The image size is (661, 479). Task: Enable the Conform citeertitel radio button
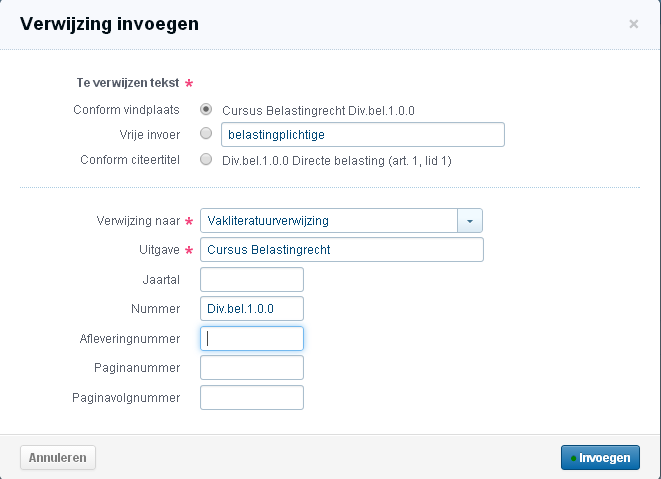[206, 159]
